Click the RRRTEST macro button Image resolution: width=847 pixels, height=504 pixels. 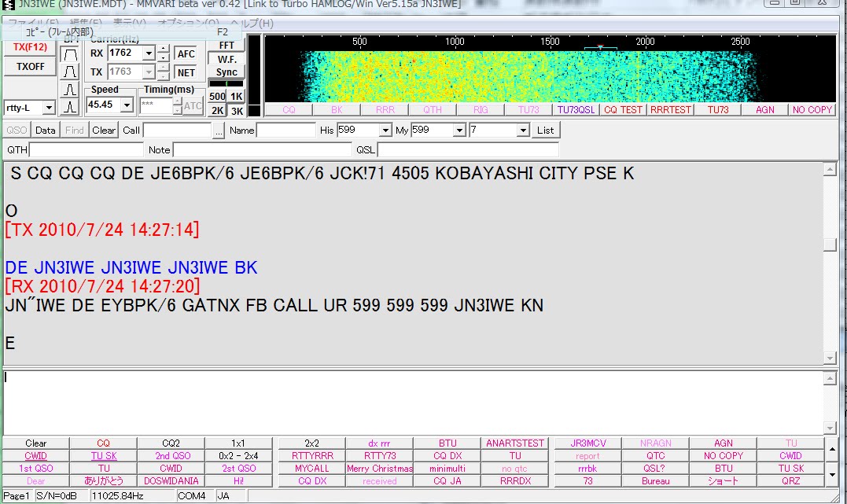click(x=671, y=109)
